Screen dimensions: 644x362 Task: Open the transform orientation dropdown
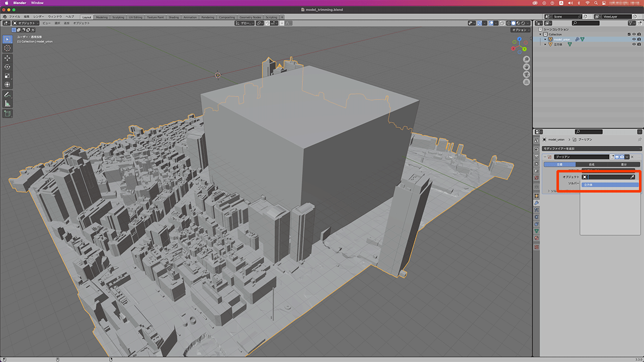[x=245, y=23]
